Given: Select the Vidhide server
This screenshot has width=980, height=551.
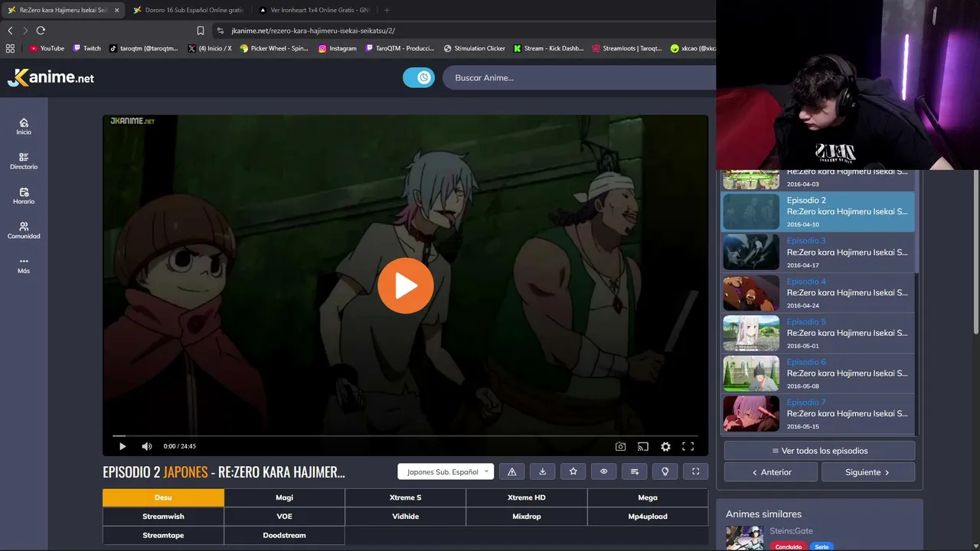Looking at the screenshot, I should 406,517.
